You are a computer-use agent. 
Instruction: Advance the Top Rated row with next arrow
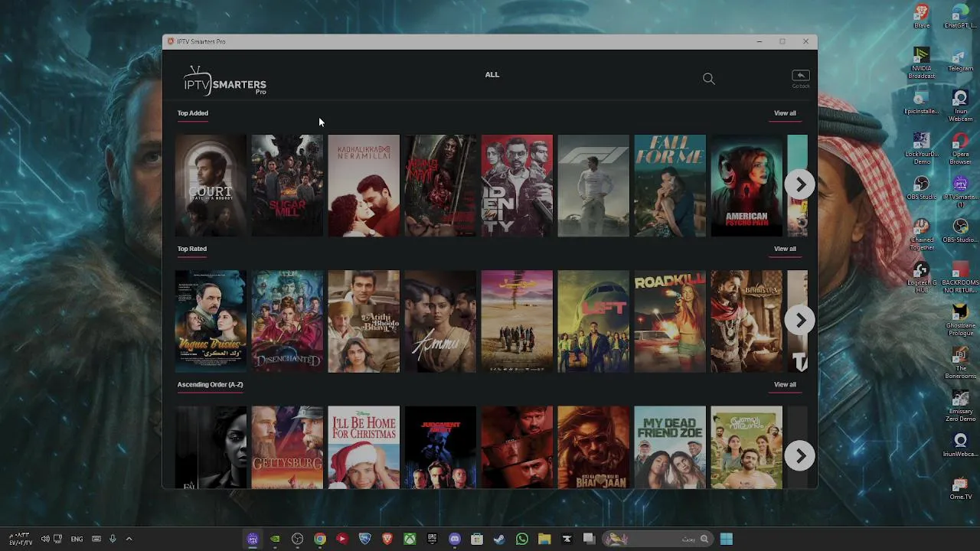(x=800, y=321)
